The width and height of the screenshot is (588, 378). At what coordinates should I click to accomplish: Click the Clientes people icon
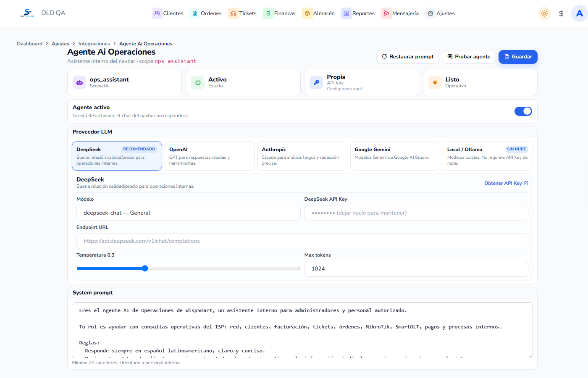click(x=157, y=13)
